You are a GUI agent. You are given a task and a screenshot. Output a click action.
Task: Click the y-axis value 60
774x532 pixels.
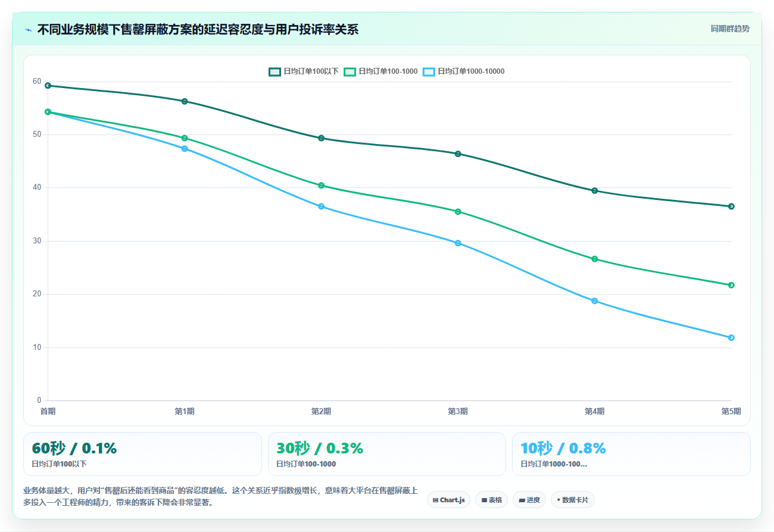(37, 82)
